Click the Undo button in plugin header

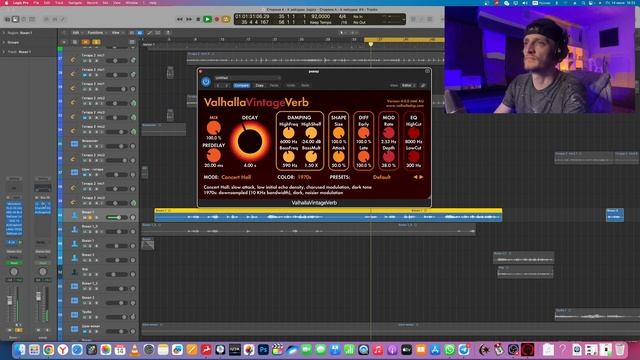pos(291,85)
